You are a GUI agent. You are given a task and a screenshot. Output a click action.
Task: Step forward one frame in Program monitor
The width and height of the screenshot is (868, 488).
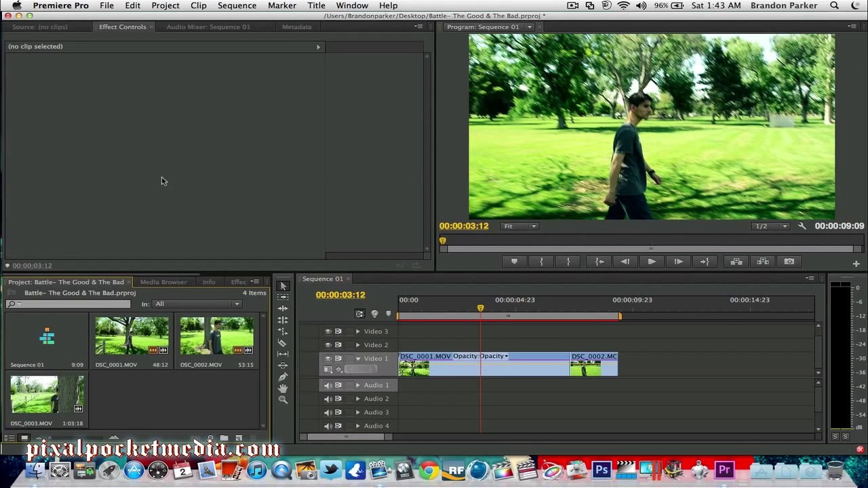click(678, 262)
